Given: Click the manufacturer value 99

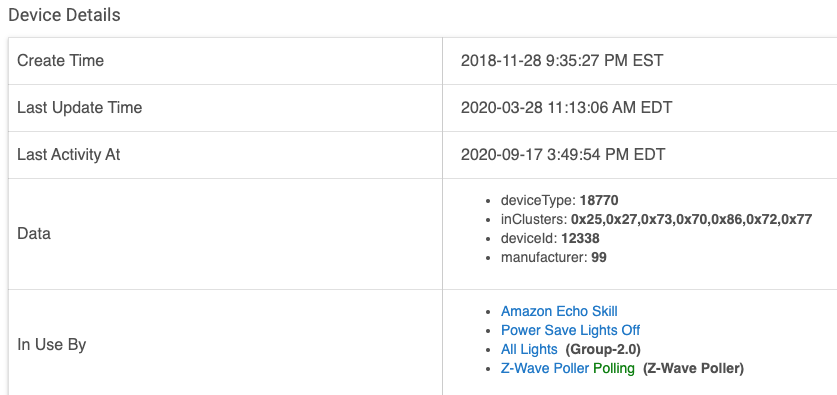Looking at the screenshot, I should [x=599, y=257].
